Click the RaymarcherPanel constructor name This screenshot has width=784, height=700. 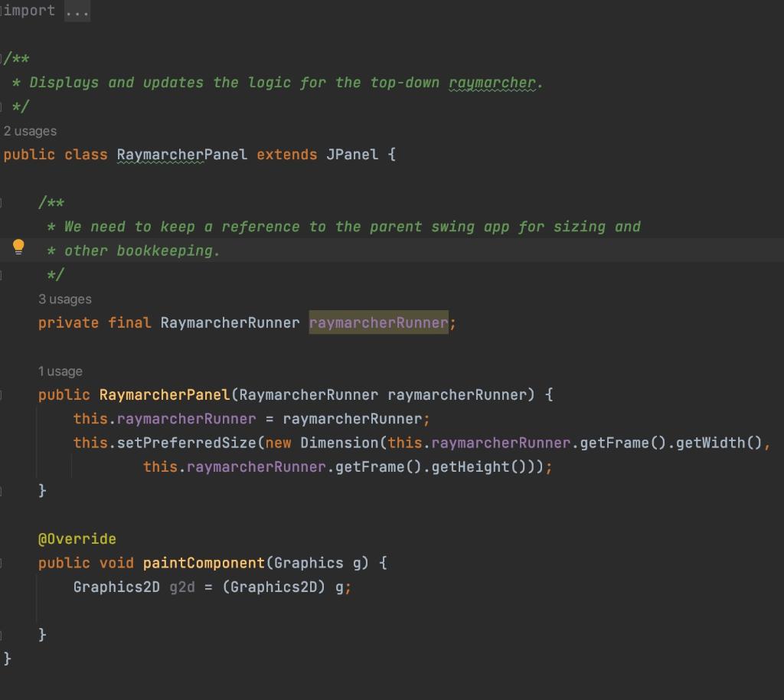pos(165,395)
